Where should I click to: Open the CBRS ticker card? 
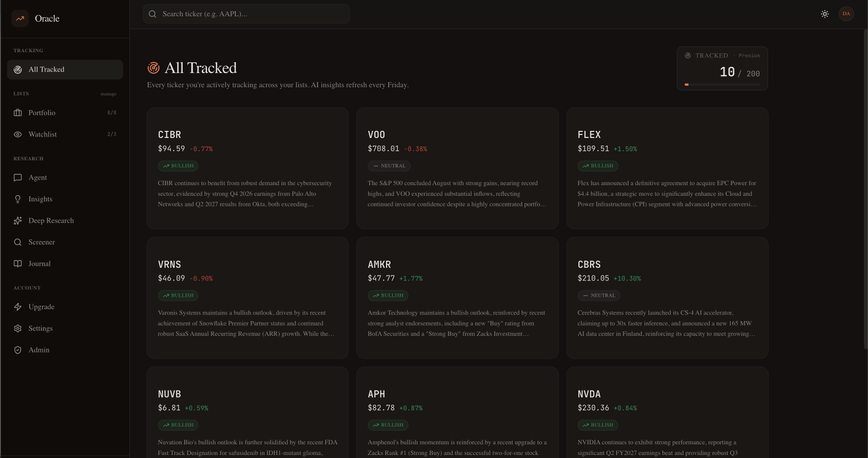[x=667, y=298]
